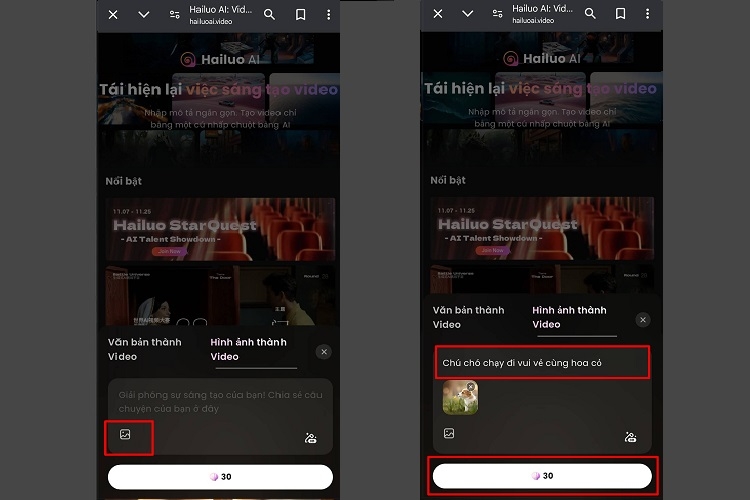
Task: Open Hailuo StarQuest banner in right screenshot
Action: 542,228
